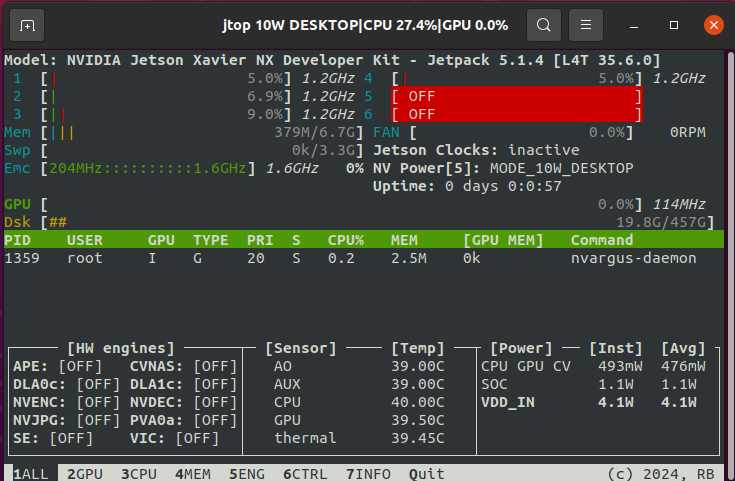Click the Uptime 0 days 0:0:57 text
The height and width of the screenshot is (481, 735).
pos(467,186)
